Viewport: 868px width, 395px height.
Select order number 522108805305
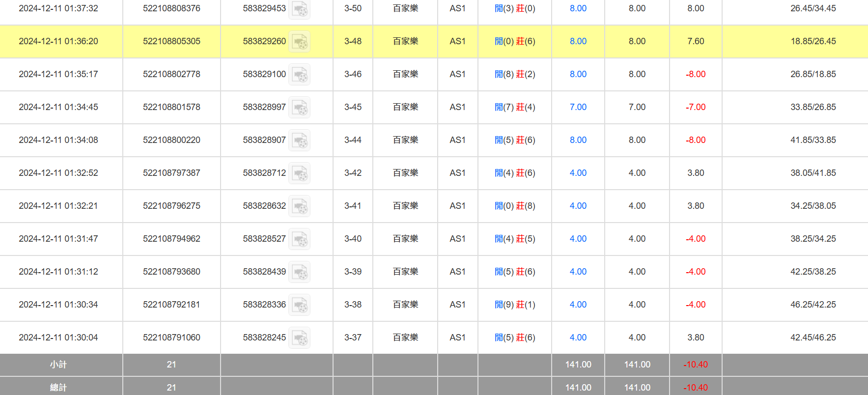171,41
